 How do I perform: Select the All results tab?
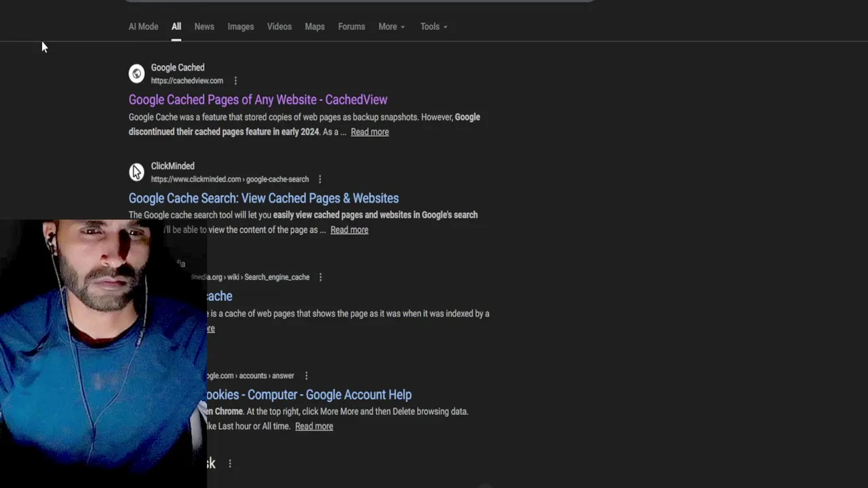[176, 26]
